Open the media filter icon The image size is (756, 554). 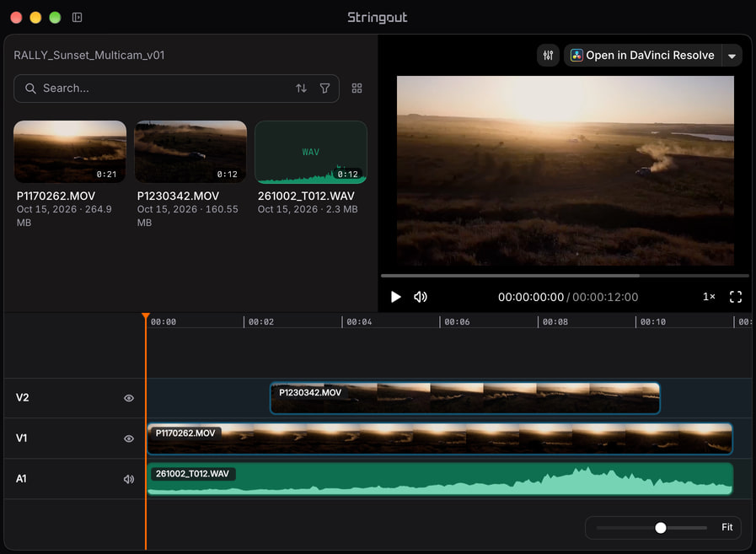tap(325, 89)
